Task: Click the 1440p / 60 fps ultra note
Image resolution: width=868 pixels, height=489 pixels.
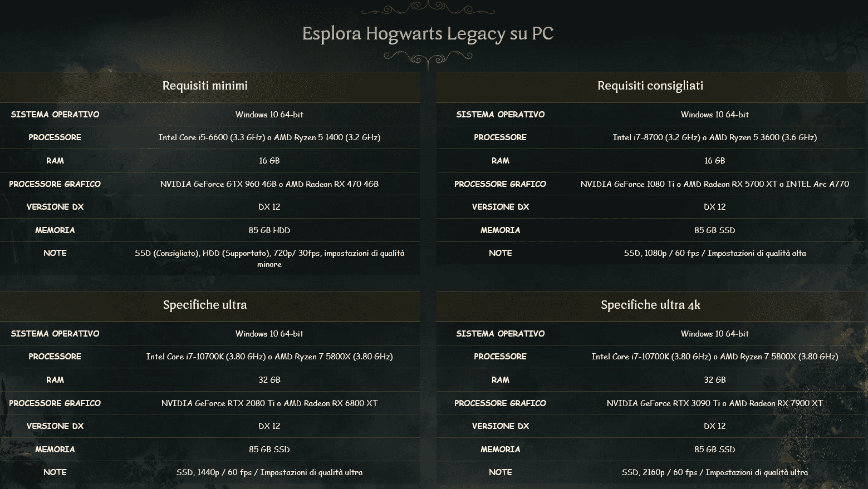Action: pos(269,472)
